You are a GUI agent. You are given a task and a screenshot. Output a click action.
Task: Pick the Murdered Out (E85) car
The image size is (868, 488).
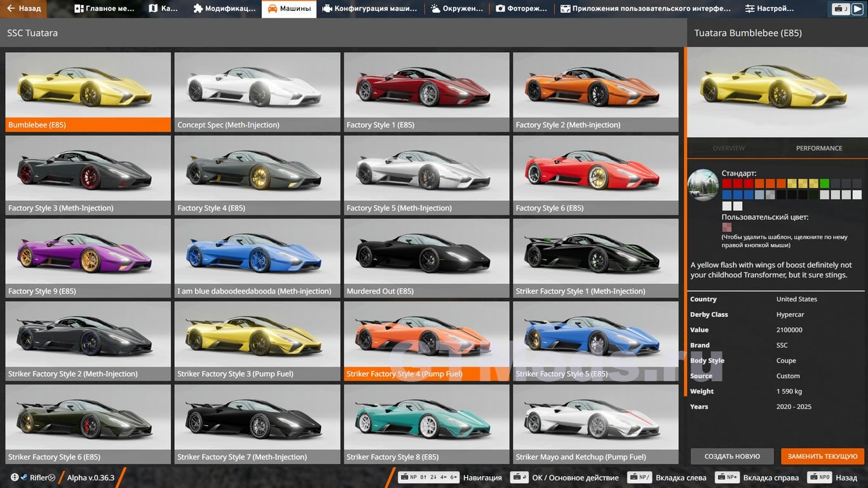tap(426, 258)
